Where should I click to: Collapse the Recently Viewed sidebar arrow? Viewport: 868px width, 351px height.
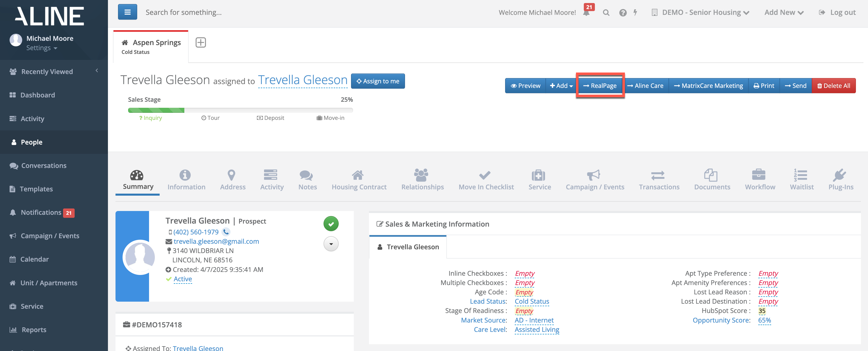[x=97, y=71]
